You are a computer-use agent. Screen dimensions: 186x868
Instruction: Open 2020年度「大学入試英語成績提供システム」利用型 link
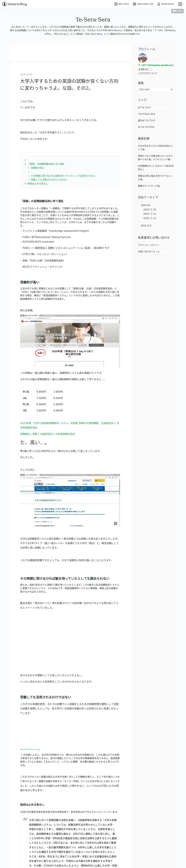tap(70, 425)
